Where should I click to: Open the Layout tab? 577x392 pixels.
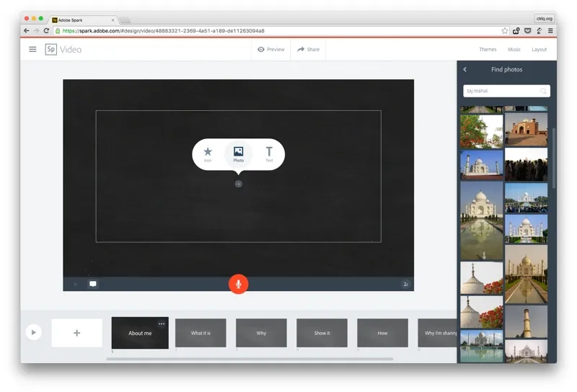[x=539, y=50]
